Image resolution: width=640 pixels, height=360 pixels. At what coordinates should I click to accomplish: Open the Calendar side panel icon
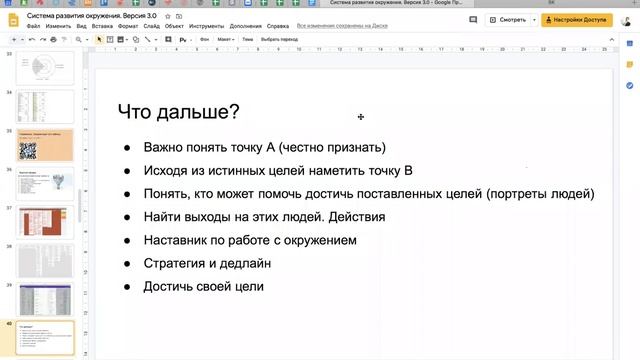pyautogui.click(x=630, y=43)
